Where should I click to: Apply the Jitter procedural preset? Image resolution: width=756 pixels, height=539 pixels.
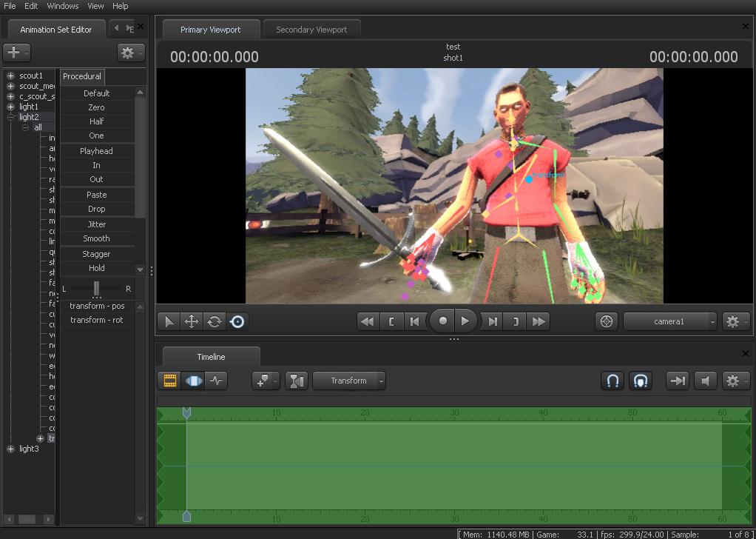(x=96, y=224)
